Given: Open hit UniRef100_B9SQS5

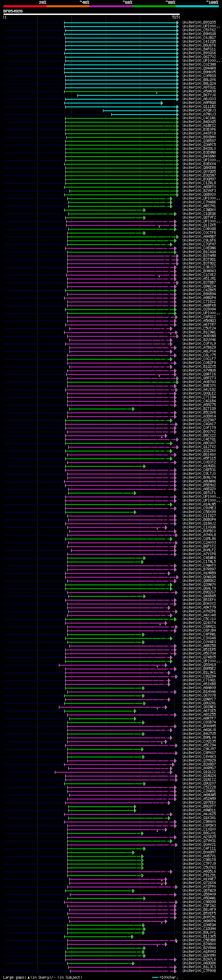Looking at the screenshot, I should 199,23.
